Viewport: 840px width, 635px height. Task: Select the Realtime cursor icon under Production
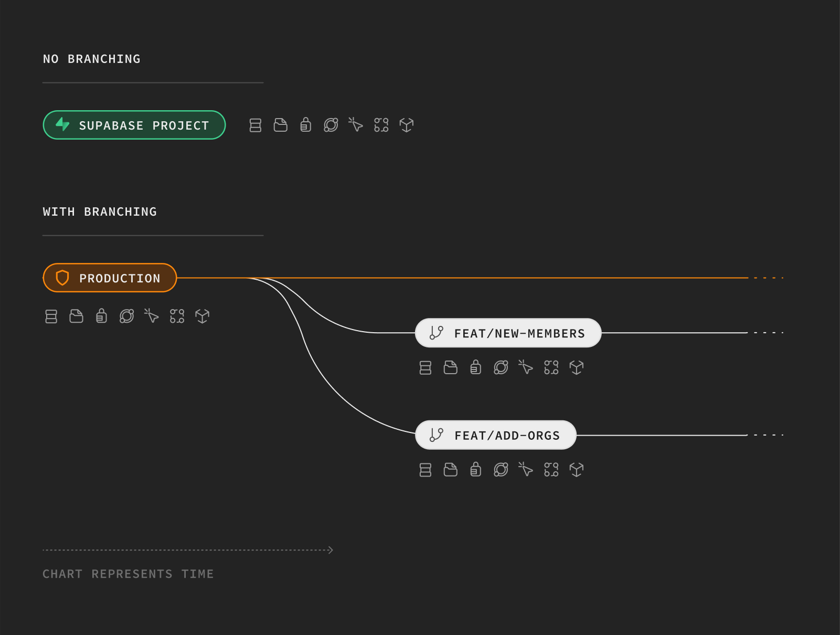pos(152,315)
